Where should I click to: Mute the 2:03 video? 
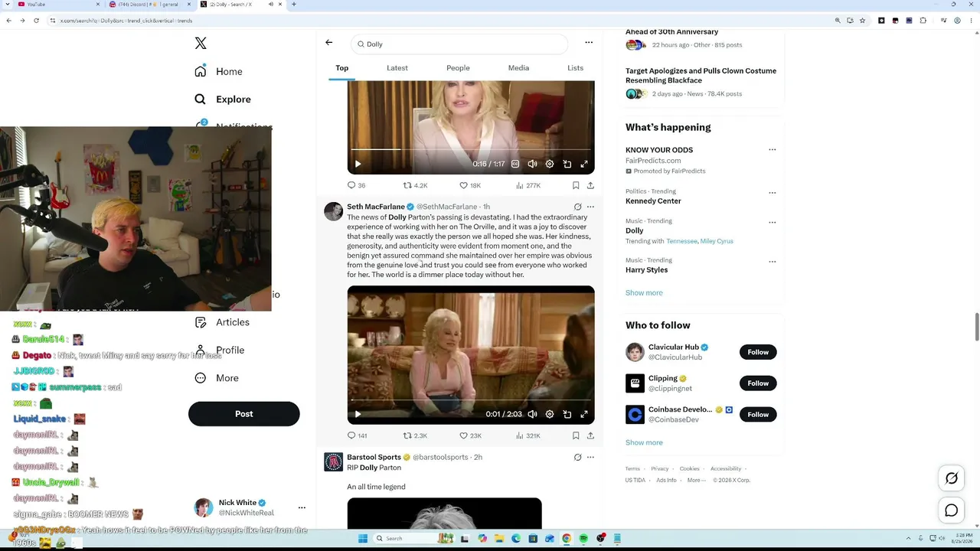[532, 414]
